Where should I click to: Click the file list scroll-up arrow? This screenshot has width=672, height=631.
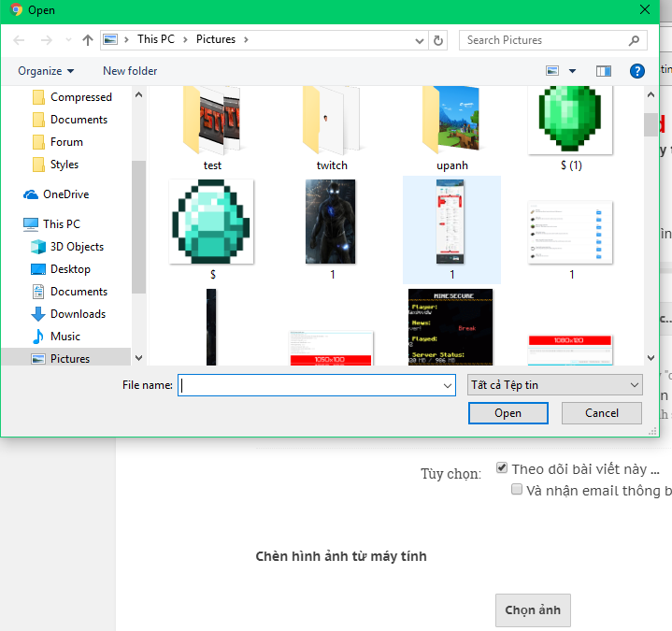tap(651, 94)
